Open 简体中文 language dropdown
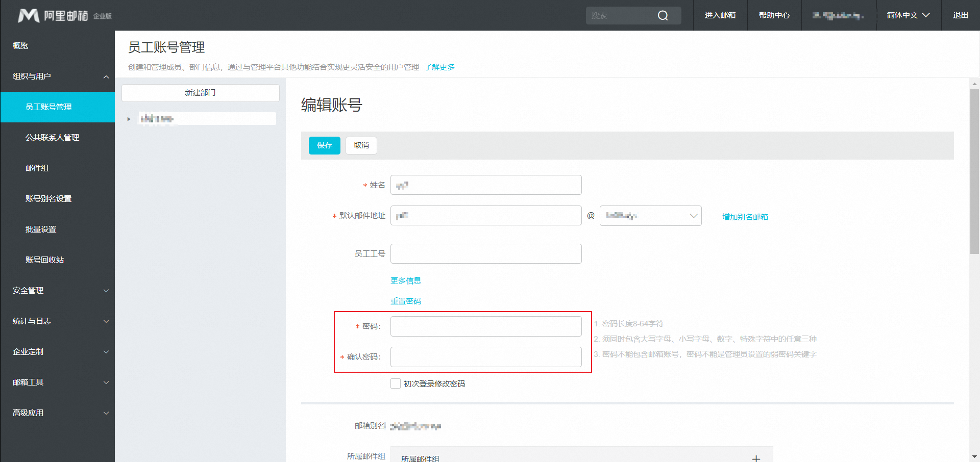 908,15
